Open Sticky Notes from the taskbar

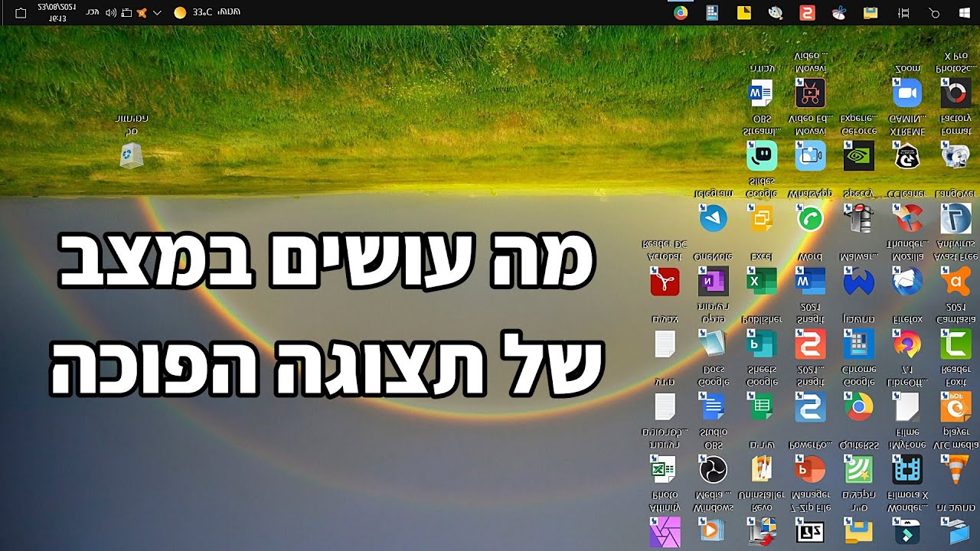tap(744, 12)
